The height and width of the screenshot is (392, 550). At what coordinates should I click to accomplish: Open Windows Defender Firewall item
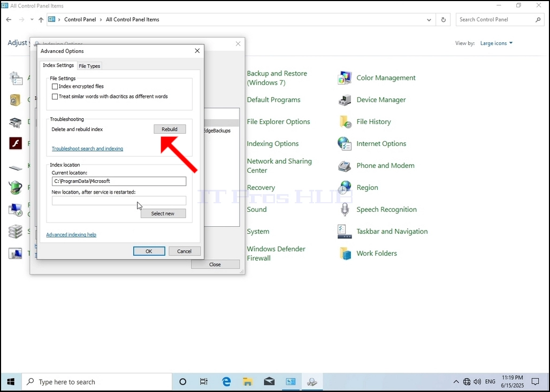tap(276, 253)
